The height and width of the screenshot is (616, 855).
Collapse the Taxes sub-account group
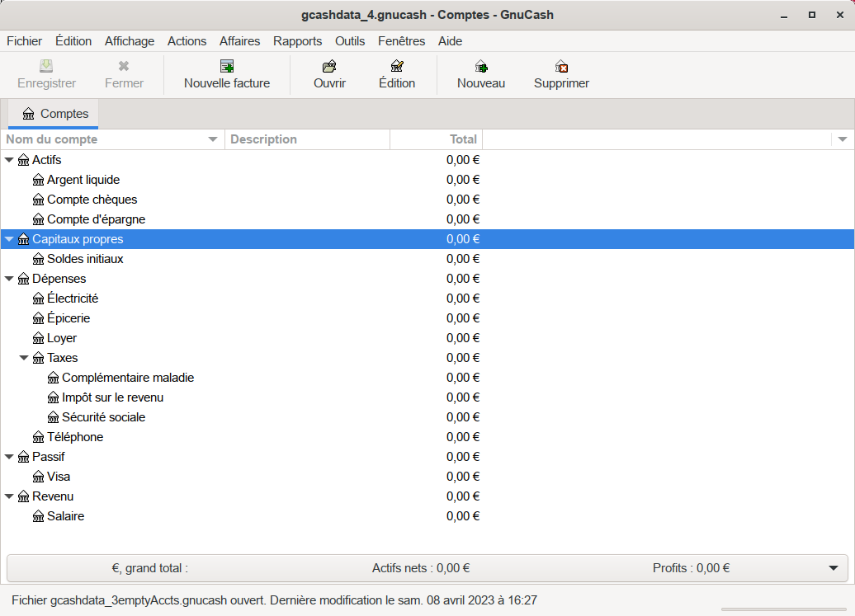click(x=24, y=358)
